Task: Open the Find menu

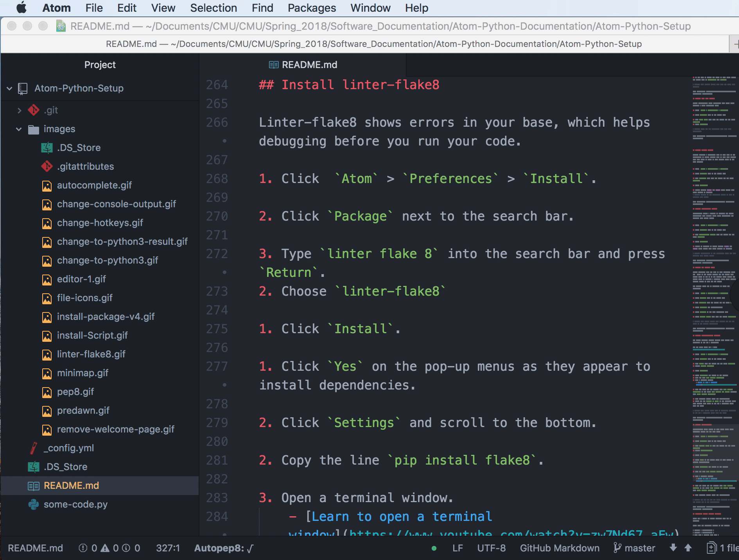Action: pos(263,8)
